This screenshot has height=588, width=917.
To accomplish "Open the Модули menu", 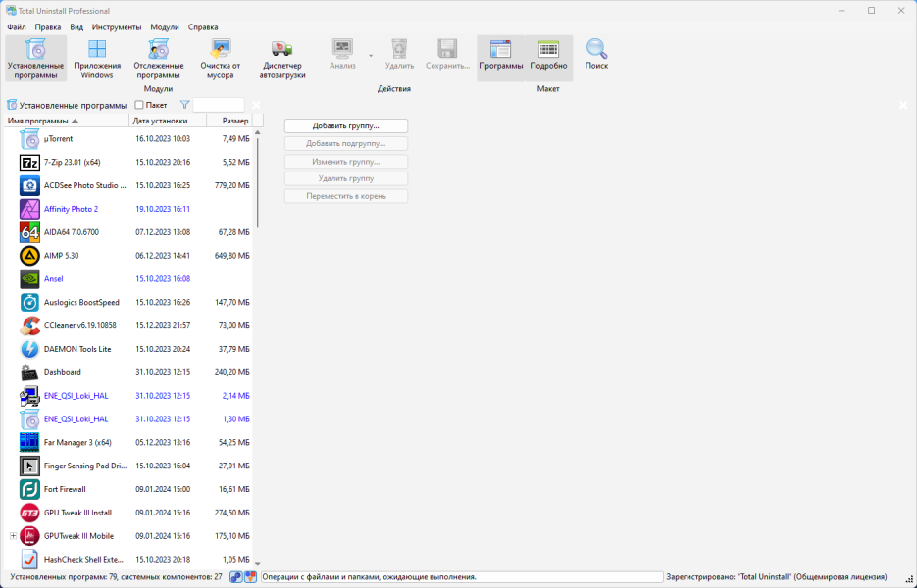I will point(165,27).
